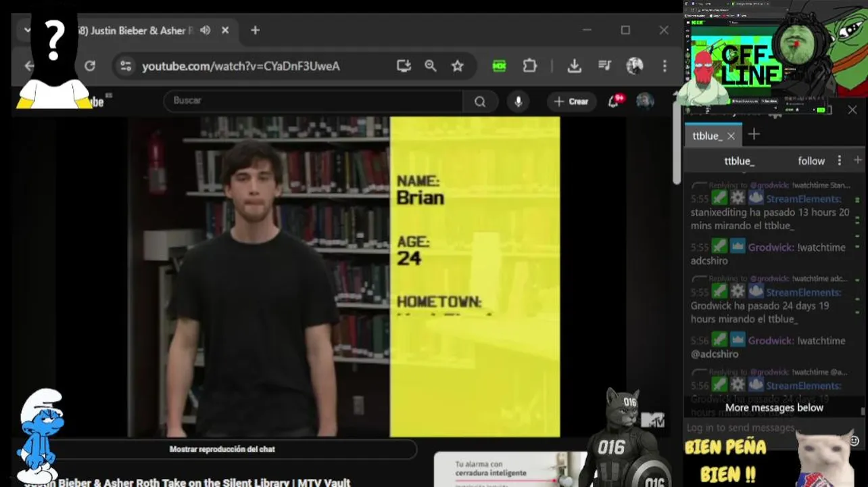Add a new chat tab with plus icon
This screenshot has width=868, height=487.
point(754,135)
